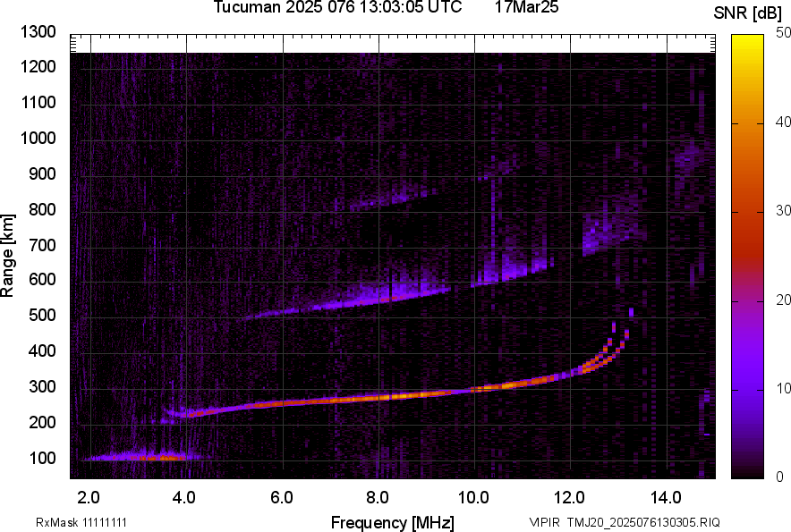
Task: Click the 8.0 frequency tick label
Action: click(377, 497)
